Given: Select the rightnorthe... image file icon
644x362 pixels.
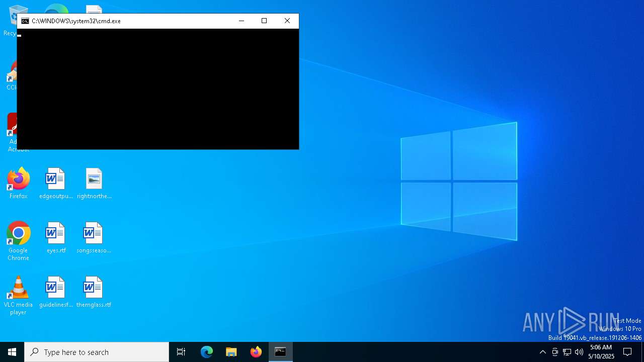Looking at the screenshot, I should pyautogui.click(x=94, y=183).
